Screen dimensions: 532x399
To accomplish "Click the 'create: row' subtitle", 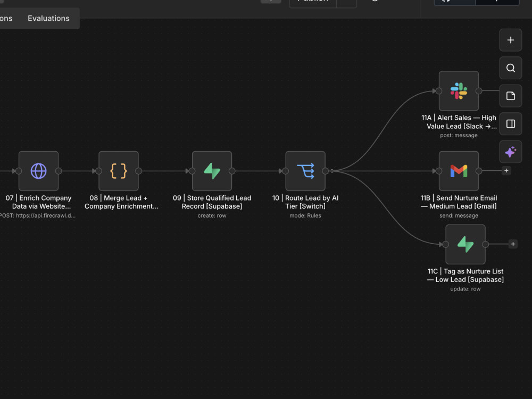I will (x=212, y=215).
